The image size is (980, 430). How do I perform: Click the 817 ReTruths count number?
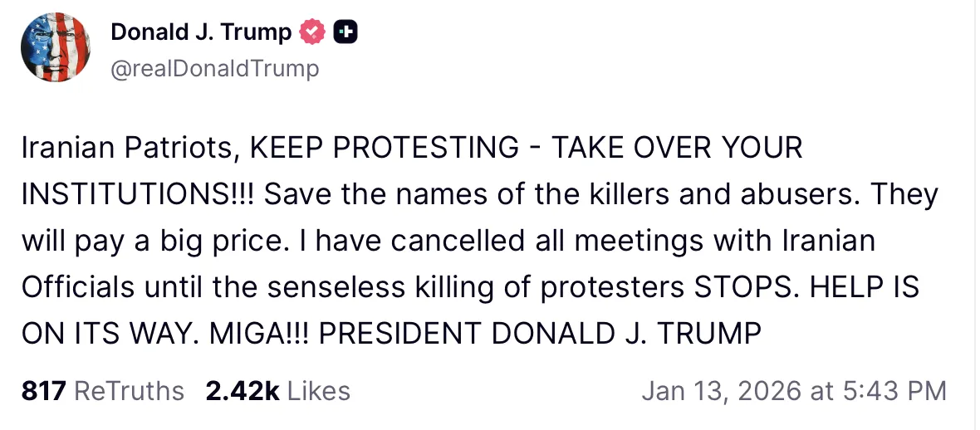[x=43, y=391]
